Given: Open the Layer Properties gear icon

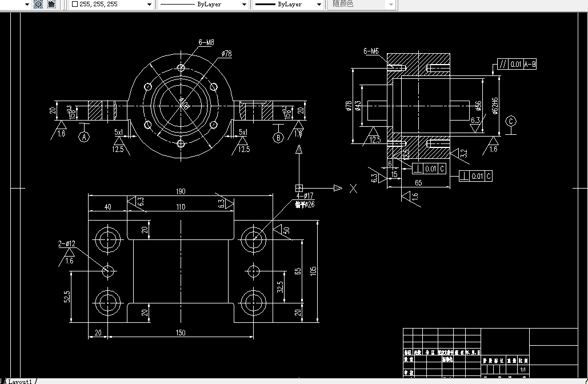Looking at the screenshot, I should tap(38, 4).
